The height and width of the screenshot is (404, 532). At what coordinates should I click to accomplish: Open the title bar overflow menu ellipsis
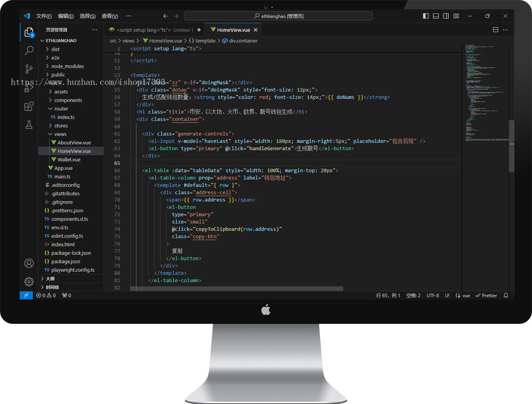(128, 16)
